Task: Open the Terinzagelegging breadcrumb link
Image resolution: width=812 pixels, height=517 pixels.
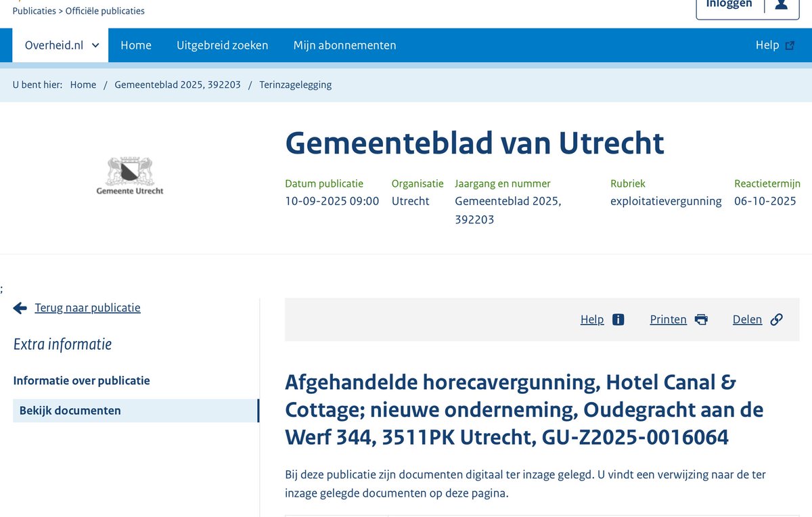Action: coord(295,85)
